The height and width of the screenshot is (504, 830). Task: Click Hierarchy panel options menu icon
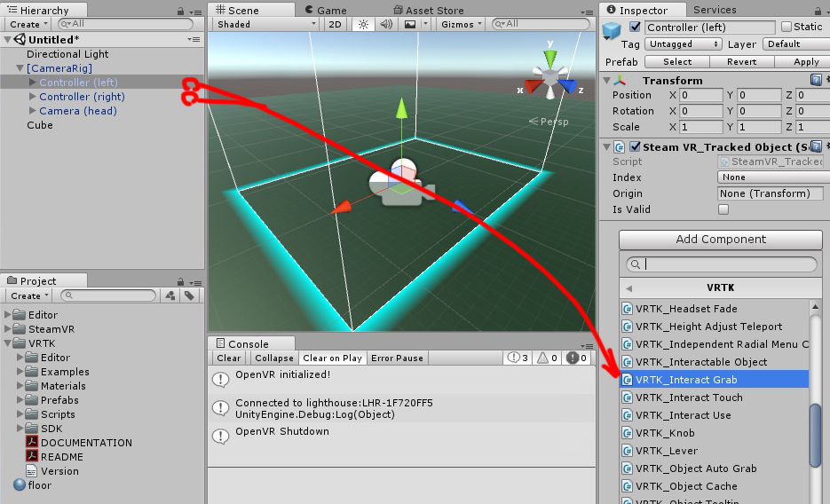pyautogui.click(x=196, y=12)
